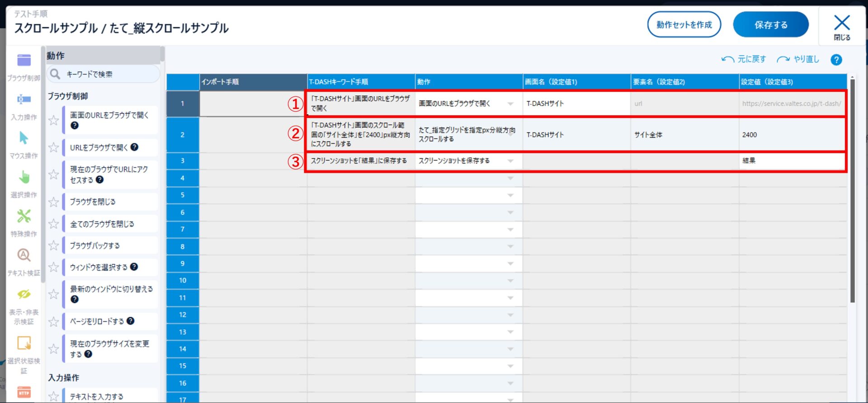
Task: Select the 特殊操作 tools icon
Action: coord(24,216)
